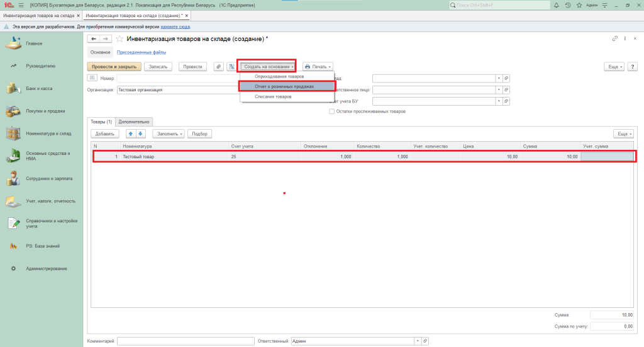Move row up with blue arrow
The height and width of the screenshot is (347, 644).
pos(131,134)
